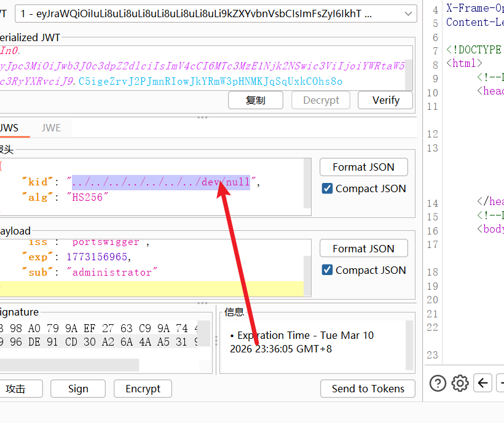Click the kid value in the header JSON
Image resolution: width=504 pixels, height=423 pixels.
click(x=161, y=182)
